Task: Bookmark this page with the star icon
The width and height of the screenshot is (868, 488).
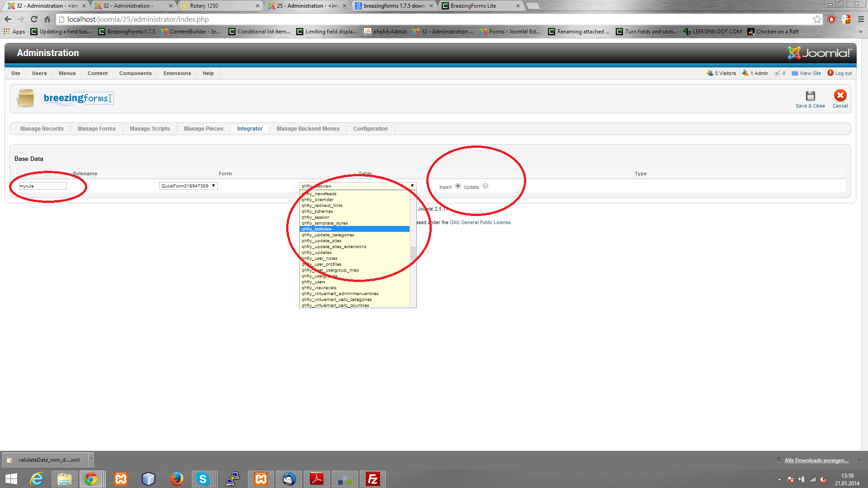Action: point(817,19)
